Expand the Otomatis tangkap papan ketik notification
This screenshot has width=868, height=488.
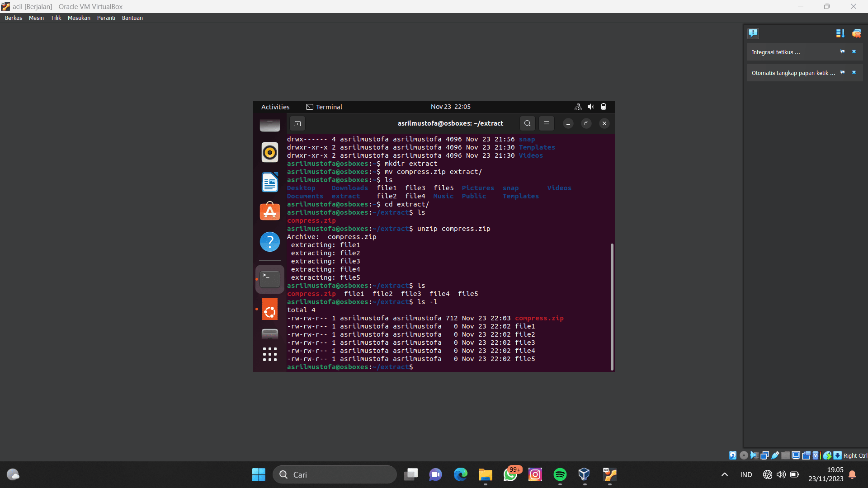[793, 73]
